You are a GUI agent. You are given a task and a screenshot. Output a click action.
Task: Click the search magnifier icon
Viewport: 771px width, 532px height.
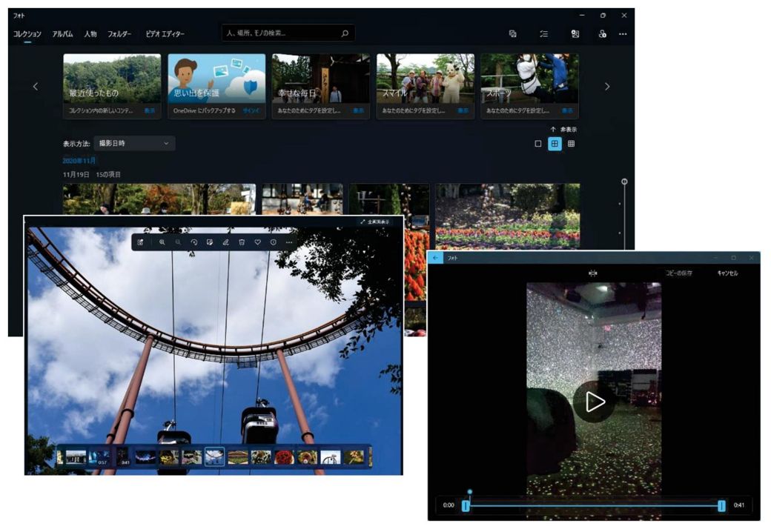pos(345,33)
